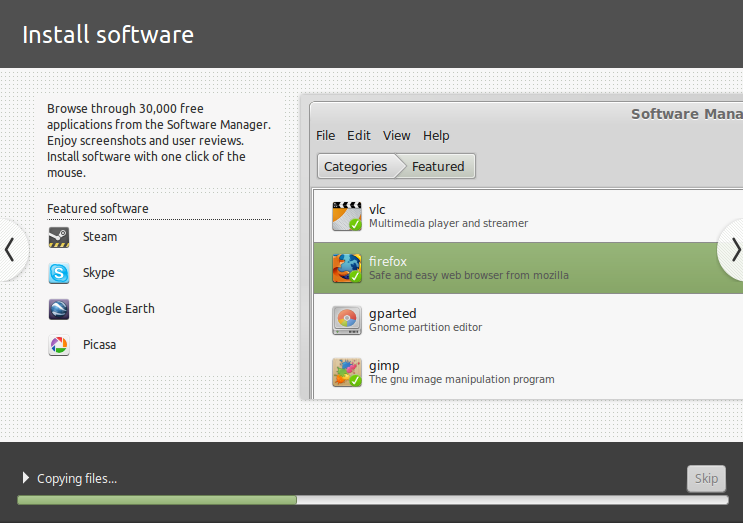Click the 'Install software' title
Screen dimensions: 743x523
(x=108, y=35)
